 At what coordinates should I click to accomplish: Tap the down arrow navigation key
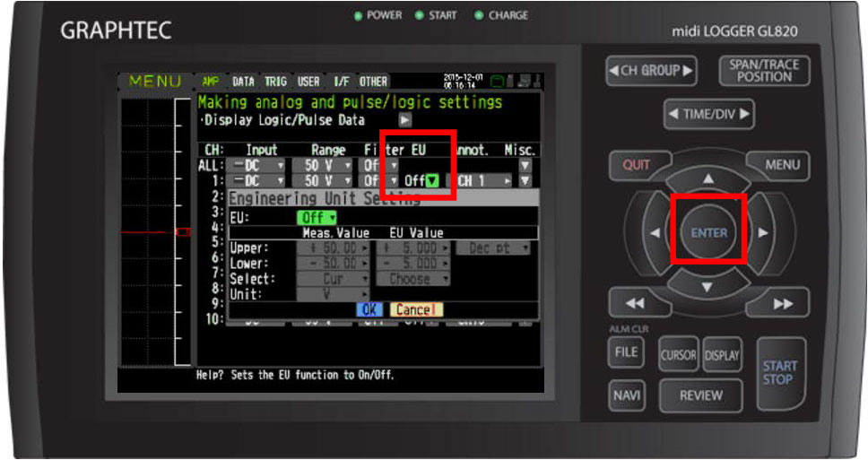pos(707,287)
